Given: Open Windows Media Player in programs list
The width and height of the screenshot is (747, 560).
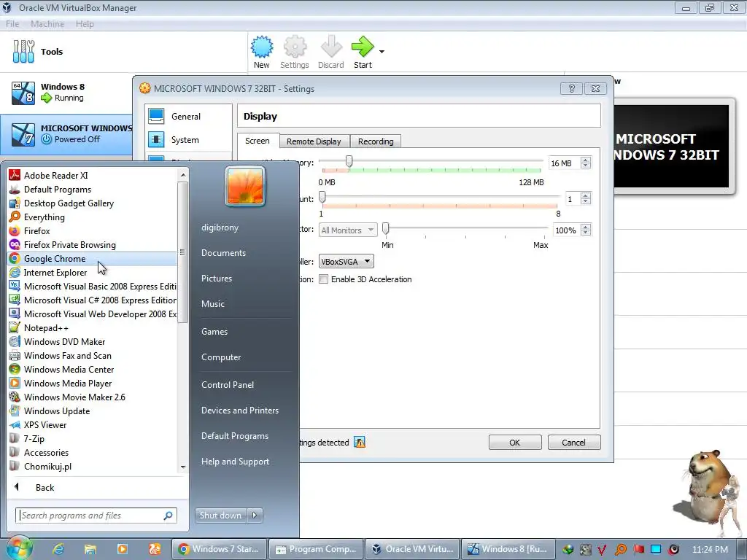Looking at the screenshot, I should [x=93, y=383].
